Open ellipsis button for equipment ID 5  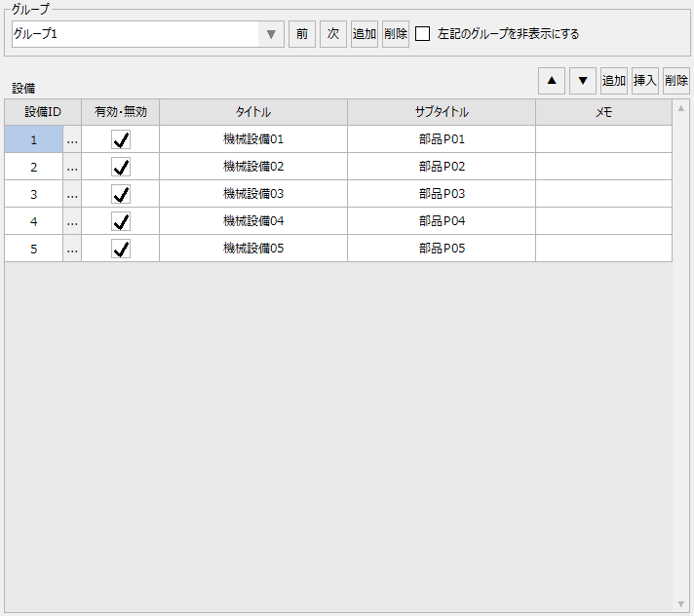(72, 250)
